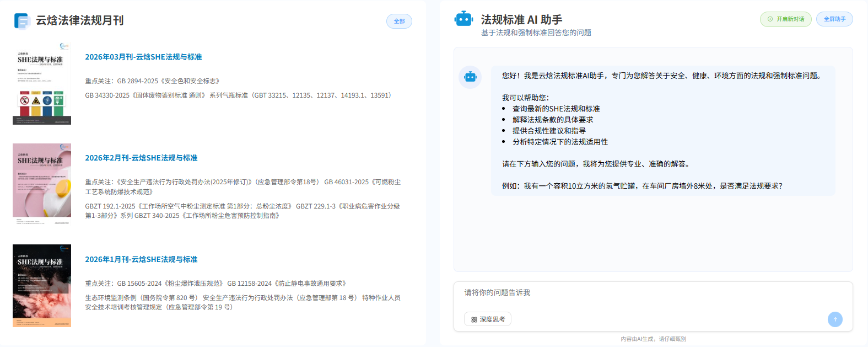This screenshot has height=347, width=868.
Task: Send the question with the arrow button
Action: [x=835, y=319]
